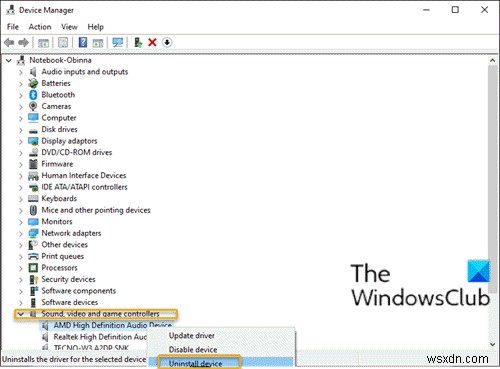This screenshot has width=500, height=369.
Task: Click the scrollbar up arrow
Action: 493,60
